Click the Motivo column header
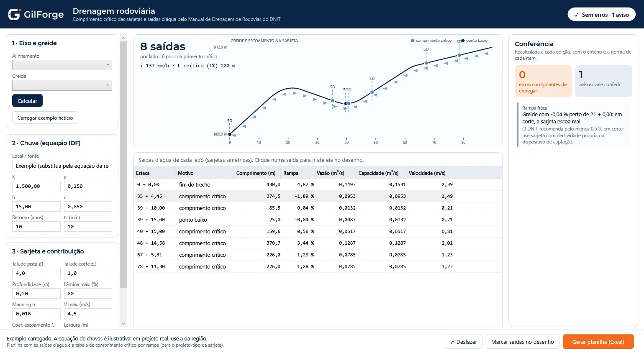This screenshot has height=353, width=644. [204, 173]
